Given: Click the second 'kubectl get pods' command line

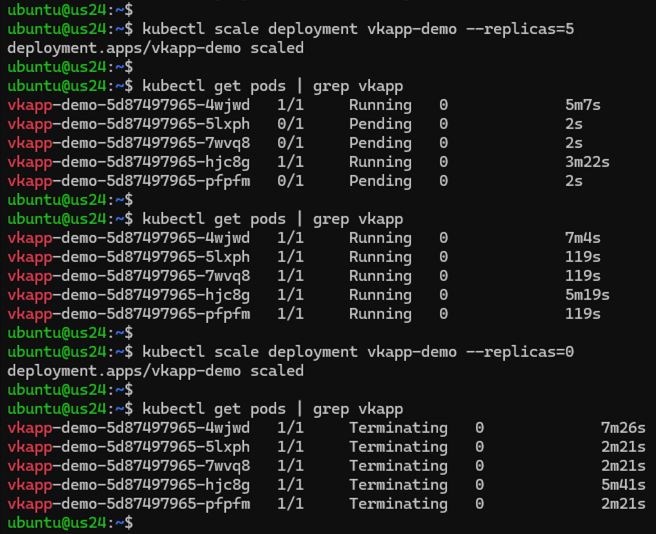Looking at the screenshot, I should point(205,219).
